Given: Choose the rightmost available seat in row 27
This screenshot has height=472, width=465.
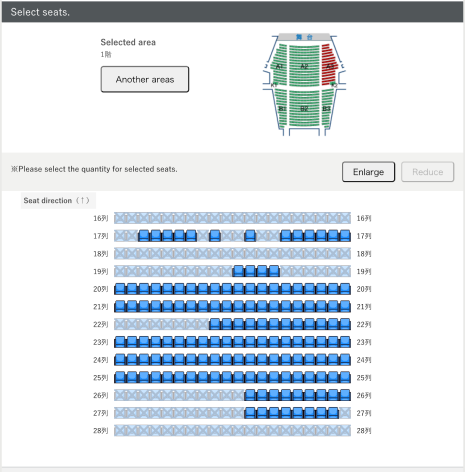Looking at the screenshot, I should pos(333,413).
